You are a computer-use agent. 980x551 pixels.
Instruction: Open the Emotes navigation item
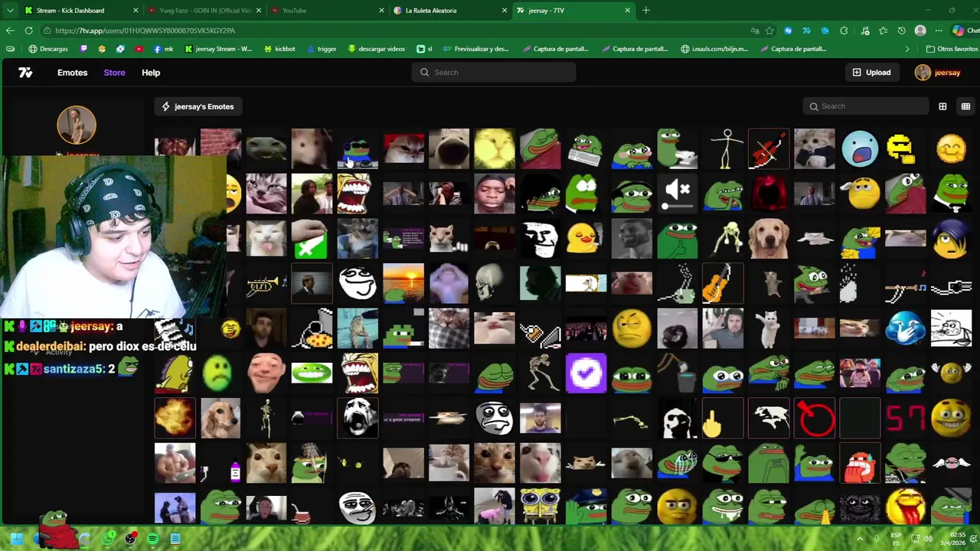pyautogui.click(x=73, y=73)
